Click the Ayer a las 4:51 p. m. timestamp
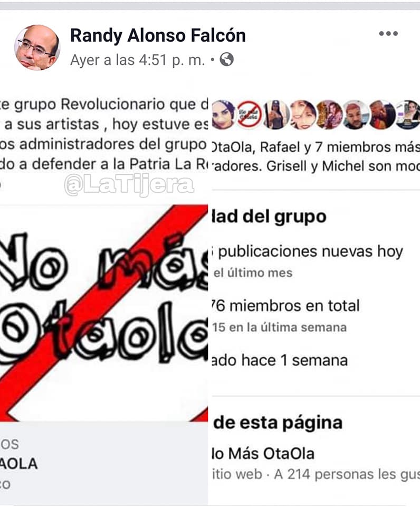 (x=138, y=60)
